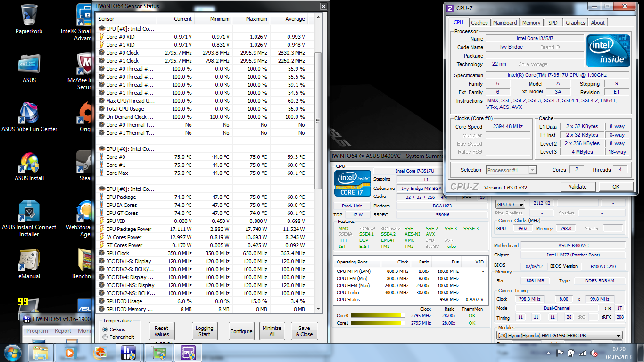Click the HWiNFO64 taskbar icon
Image resolution: width=644 pixels, height=362 pixels.
coord(129,353)
